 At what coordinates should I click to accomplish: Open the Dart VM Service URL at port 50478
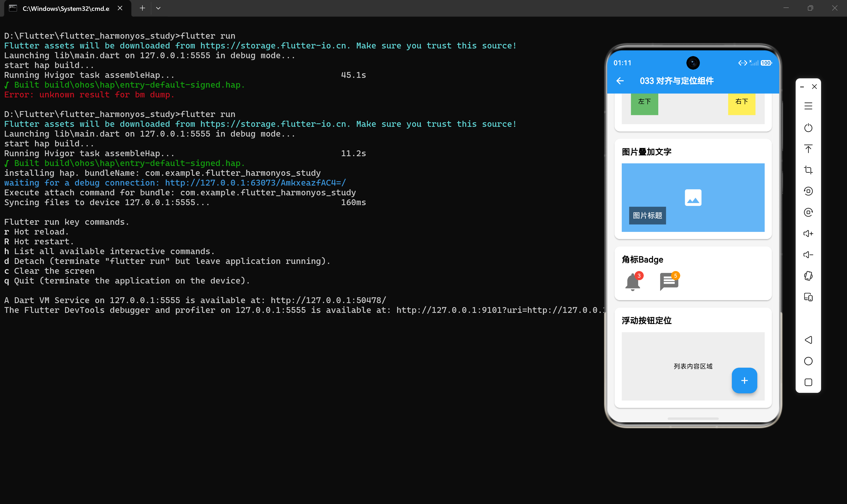328,300
